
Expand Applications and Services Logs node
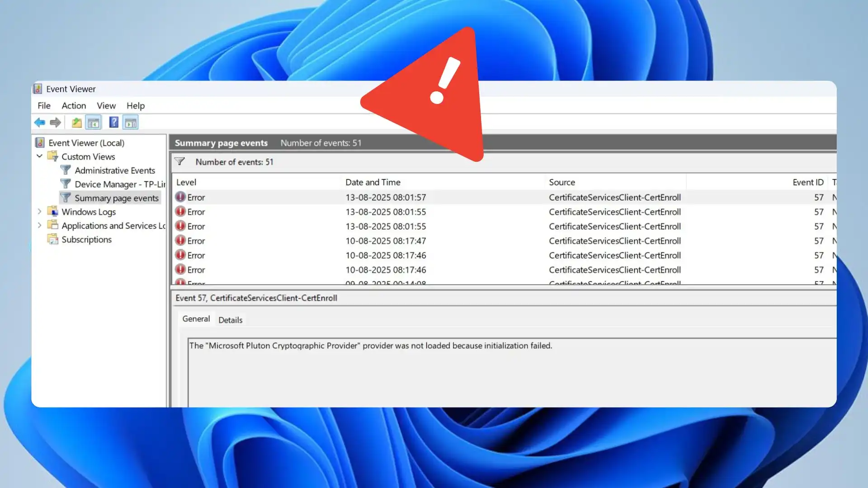pyautogui.click(x=40, y=225)
